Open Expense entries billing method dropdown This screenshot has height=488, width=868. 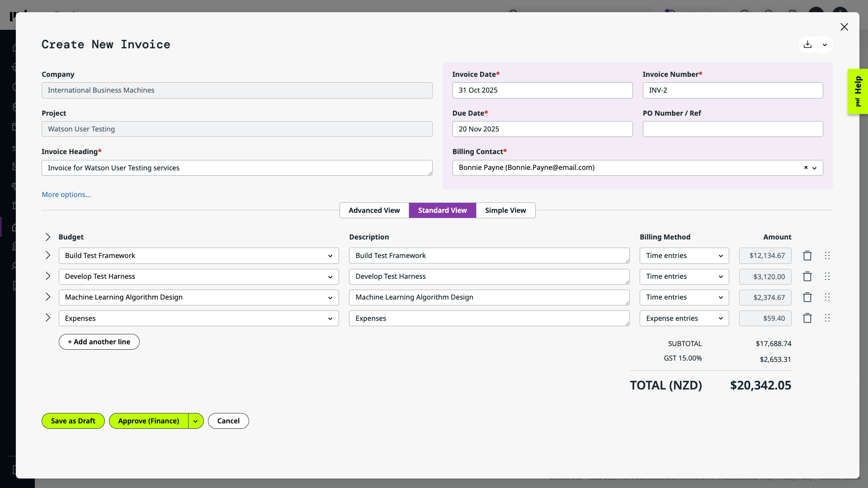(x=684, y=319)
